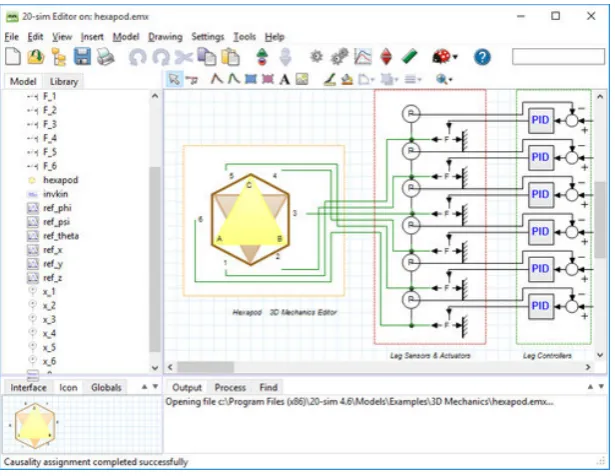Switch to the Library tab
This screenshot has width=615, height=476.
[x=64, y=82]
